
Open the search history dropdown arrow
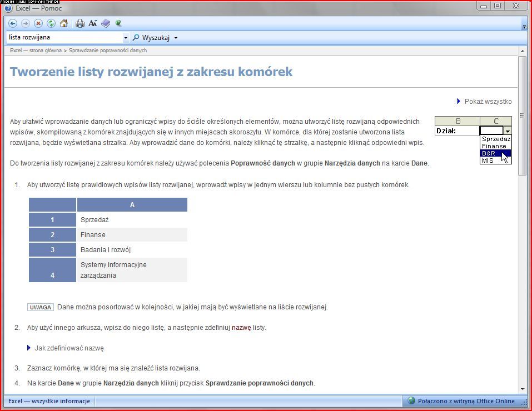click(126, 38)
